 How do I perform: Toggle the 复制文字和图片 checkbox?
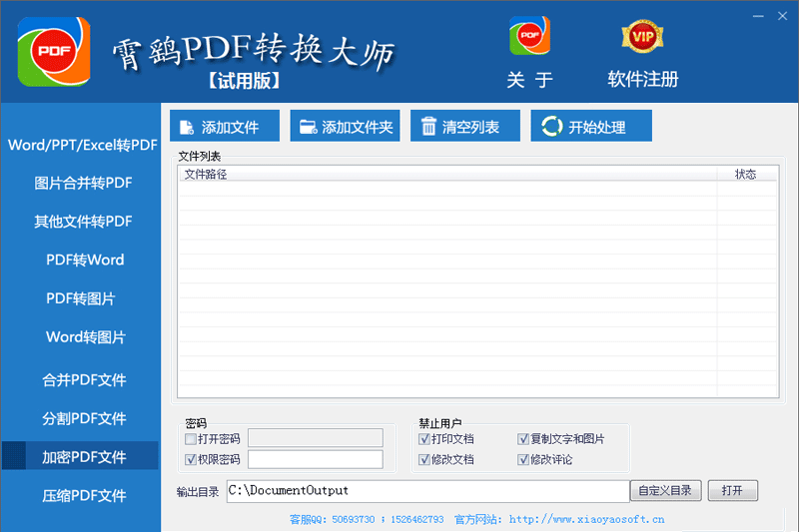point(522,439)
